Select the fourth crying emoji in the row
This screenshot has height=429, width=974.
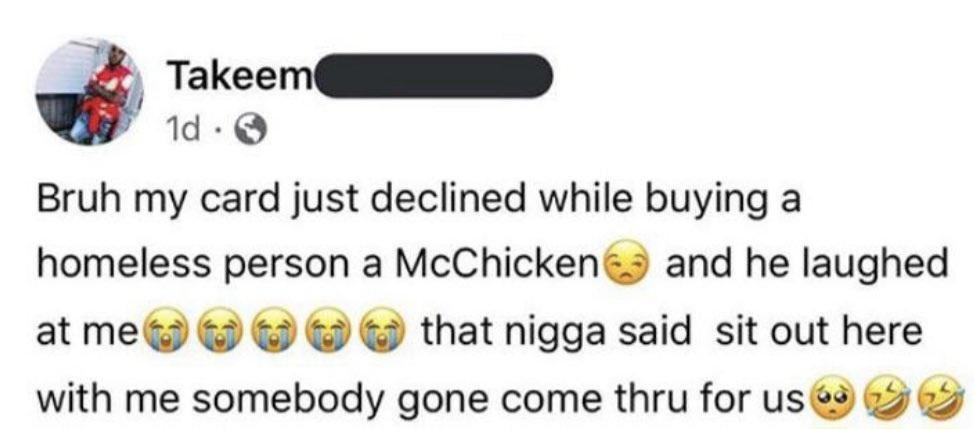coord(324,333)
